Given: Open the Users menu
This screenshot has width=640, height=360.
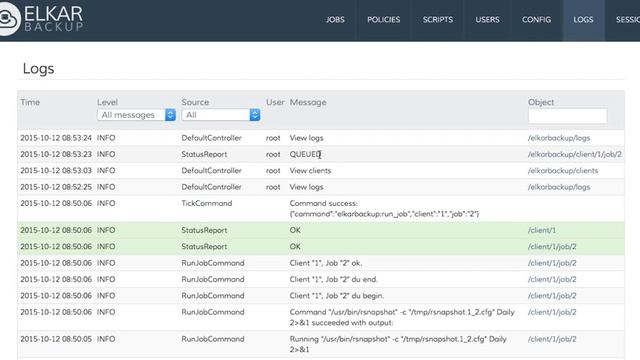Looking at the screenshot, I should tap(487, 20).
